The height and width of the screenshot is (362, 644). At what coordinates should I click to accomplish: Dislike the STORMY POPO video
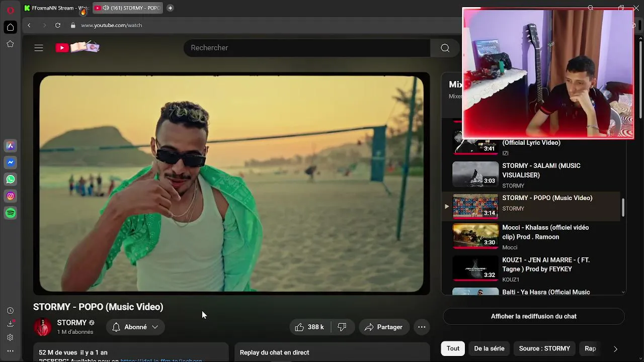tap(343, 327)
